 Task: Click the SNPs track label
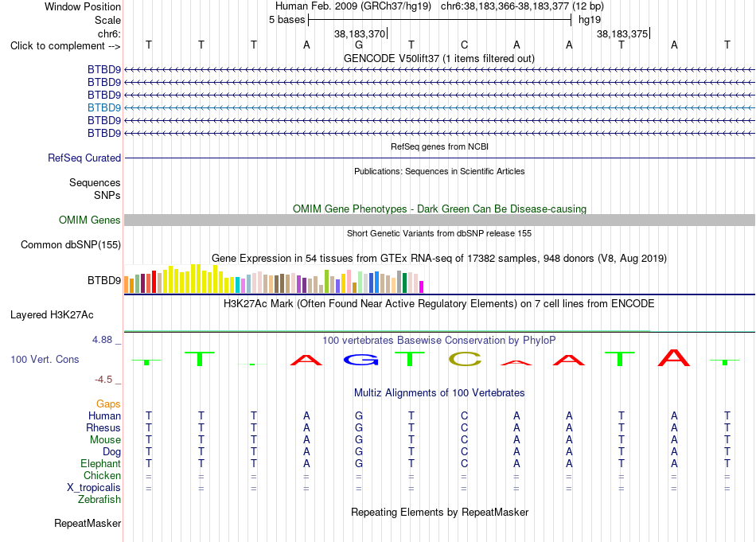tap(107, 195)
